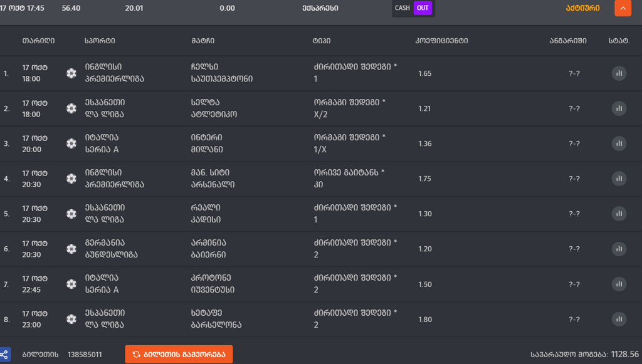Click stake amount 56.40 in header
The image size is (642, 364).
coord(71,8)
